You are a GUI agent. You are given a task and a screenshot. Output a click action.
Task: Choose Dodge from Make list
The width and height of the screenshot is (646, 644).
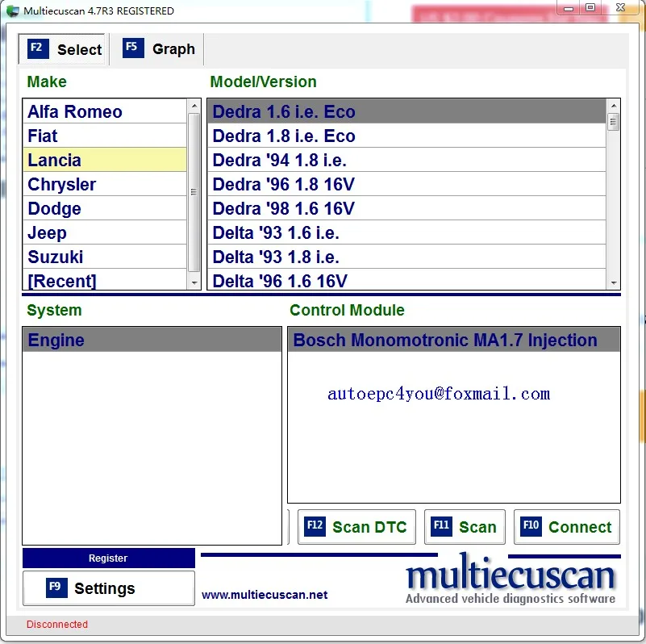click(105, 208)
